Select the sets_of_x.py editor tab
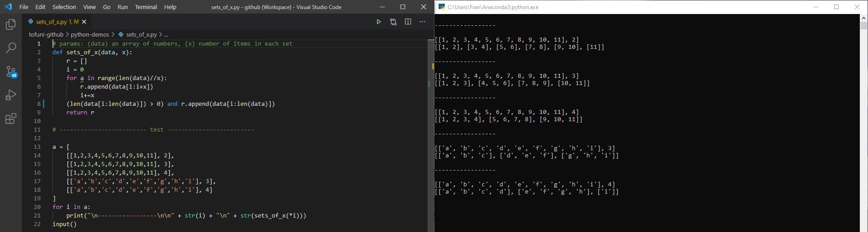Image resolution: width=868 pixels, height=232 pixels. coord(57,22)
